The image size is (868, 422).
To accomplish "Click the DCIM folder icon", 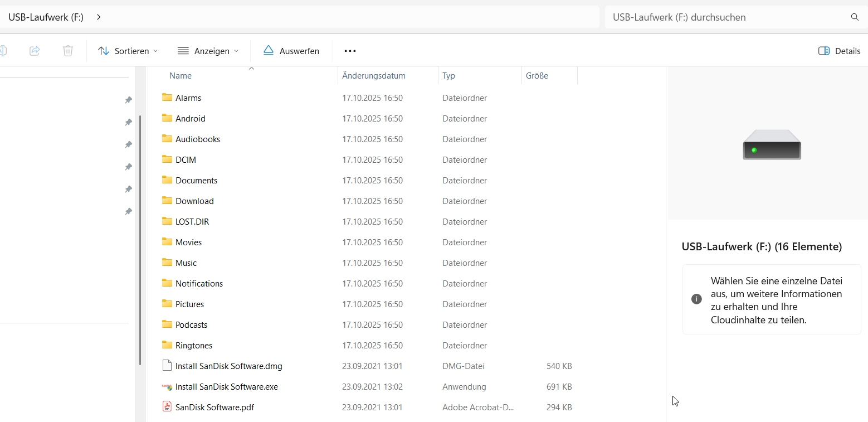I will [x=167, y=159].
